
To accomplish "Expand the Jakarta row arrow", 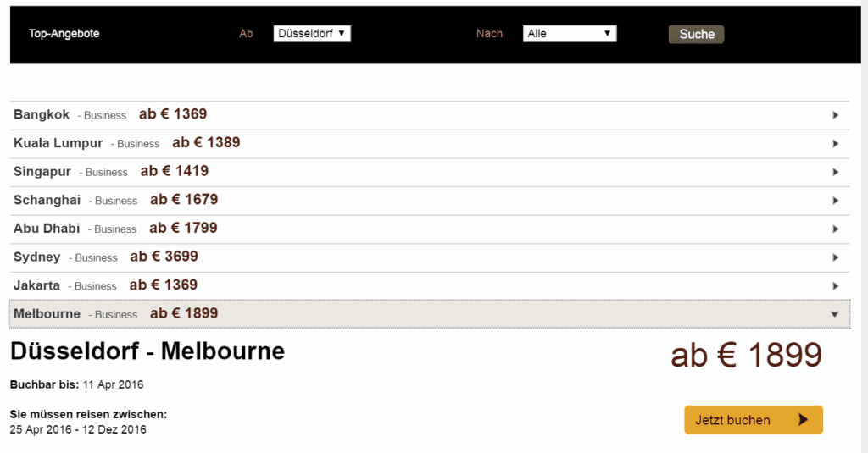I will point(835,286).
